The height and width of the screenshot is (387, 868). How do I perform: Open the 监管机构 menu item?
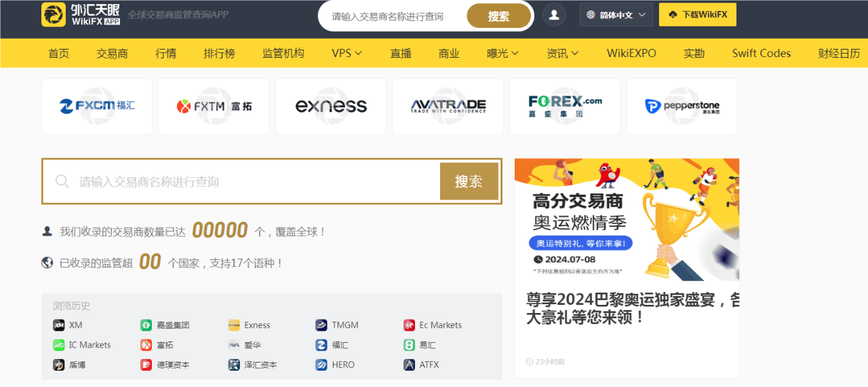point(283,53)
